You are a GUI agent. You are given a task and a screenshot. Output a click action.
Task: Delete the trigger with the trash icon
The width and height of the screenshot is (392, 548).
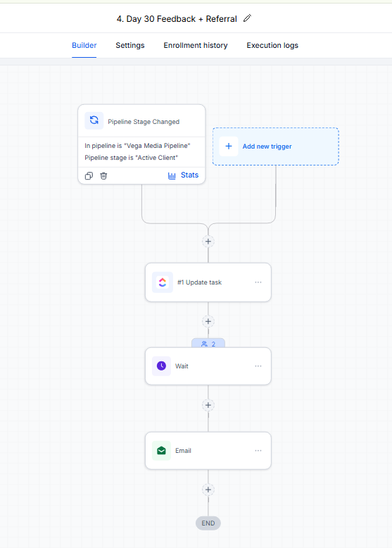(x=103, y=175)
